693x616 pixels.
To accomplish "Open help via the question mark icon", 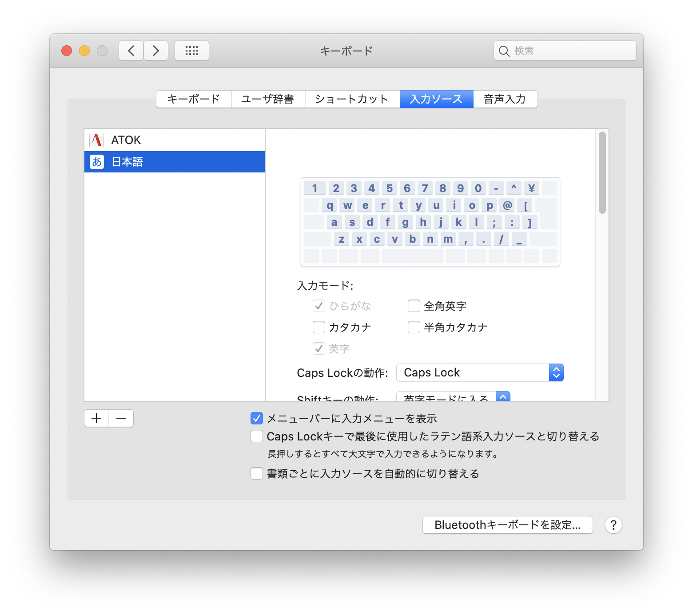I will coord(613,525).
